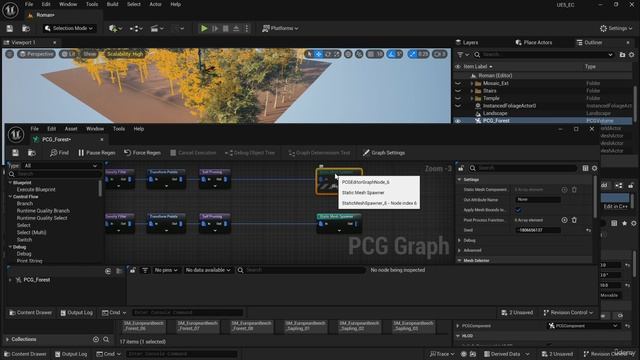
Task: Select the upper Transform Points node
Action: pyautogui.click(x=166, y=179)
